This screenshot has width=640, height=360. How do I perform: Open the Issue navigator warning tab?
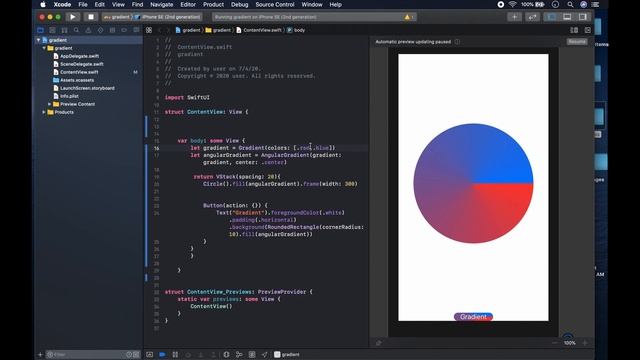tap(88, 30)
